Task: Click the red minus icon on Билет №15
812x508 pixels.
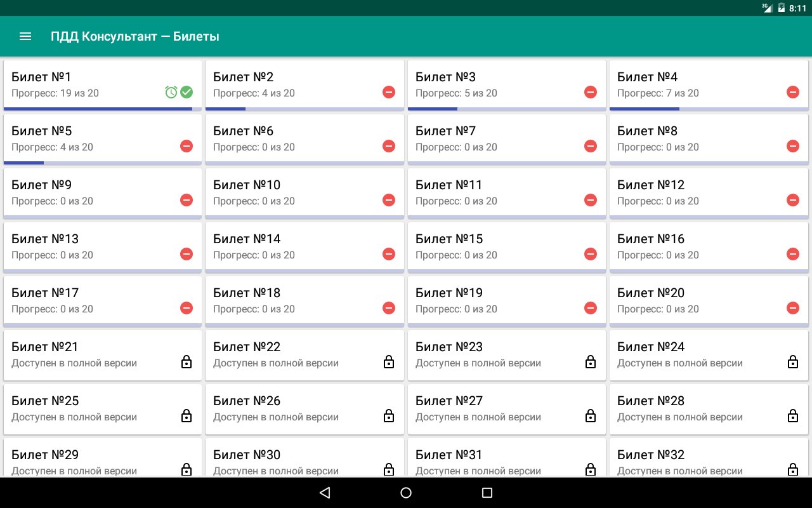Action: point(591,254)
